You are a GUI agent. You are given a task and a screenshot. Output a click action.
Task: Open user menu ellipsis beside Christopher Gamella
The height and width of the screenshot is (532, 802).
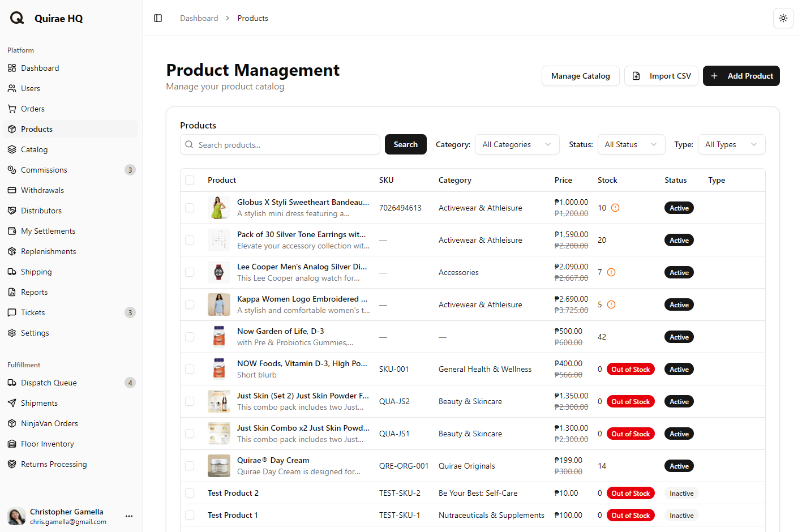click(129, 516)
